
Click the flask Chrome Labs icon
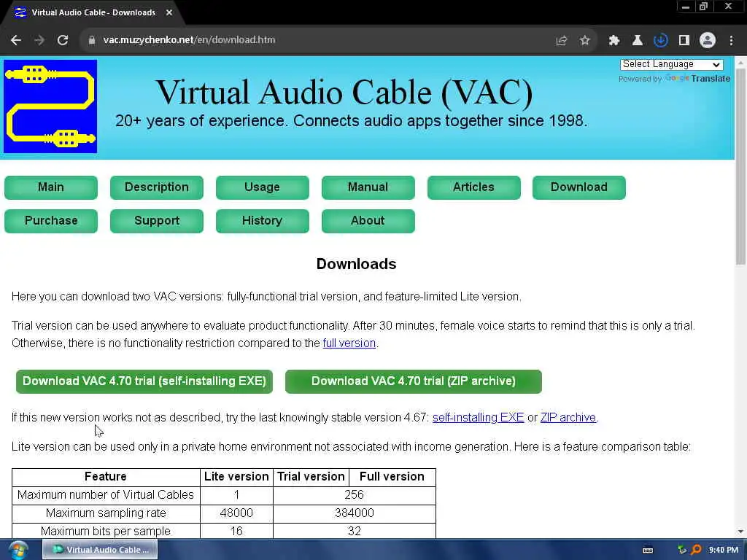point(637,41)
